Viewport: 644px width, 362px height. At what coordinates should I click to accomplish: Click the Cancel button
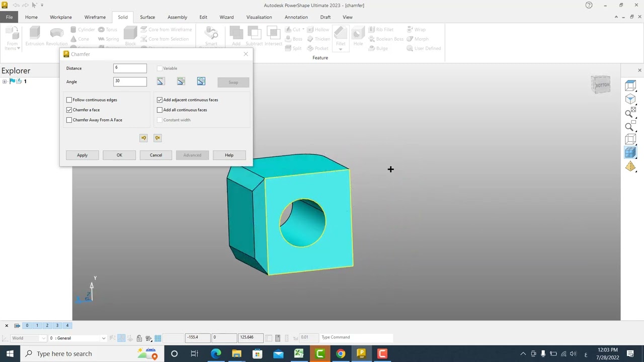(x=156, y=155)
